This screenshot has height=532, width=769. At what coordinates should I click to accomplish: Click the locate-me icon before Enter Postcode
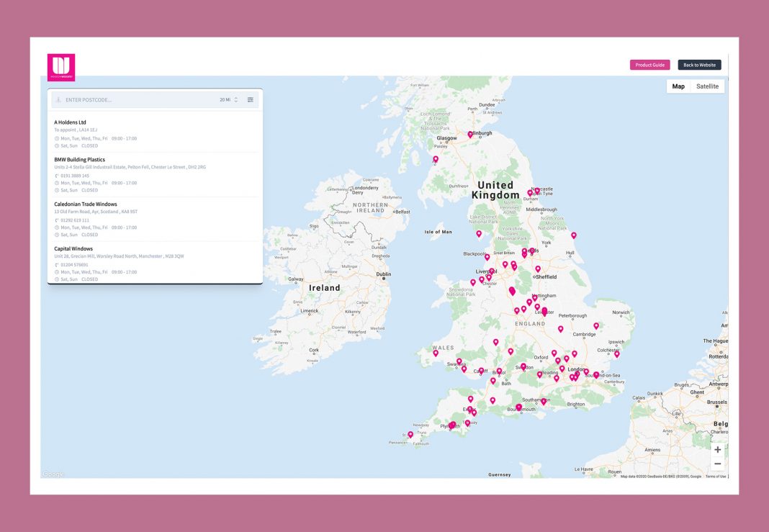pyautogui.click(x=58, y=100)
